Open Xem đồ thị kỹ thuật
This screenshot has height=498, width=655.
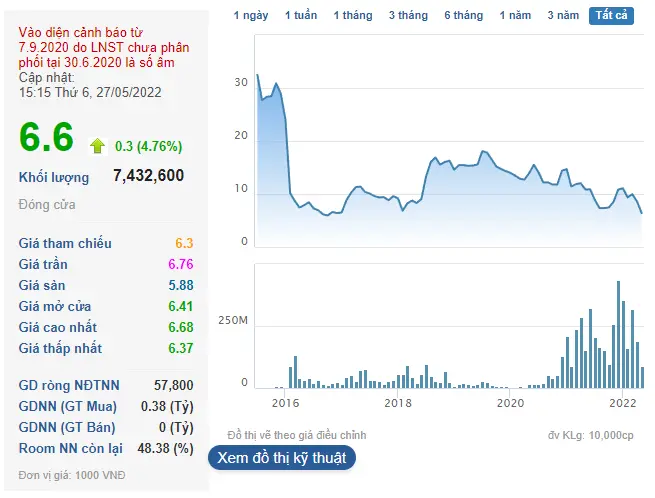click(x=281, y=458)
